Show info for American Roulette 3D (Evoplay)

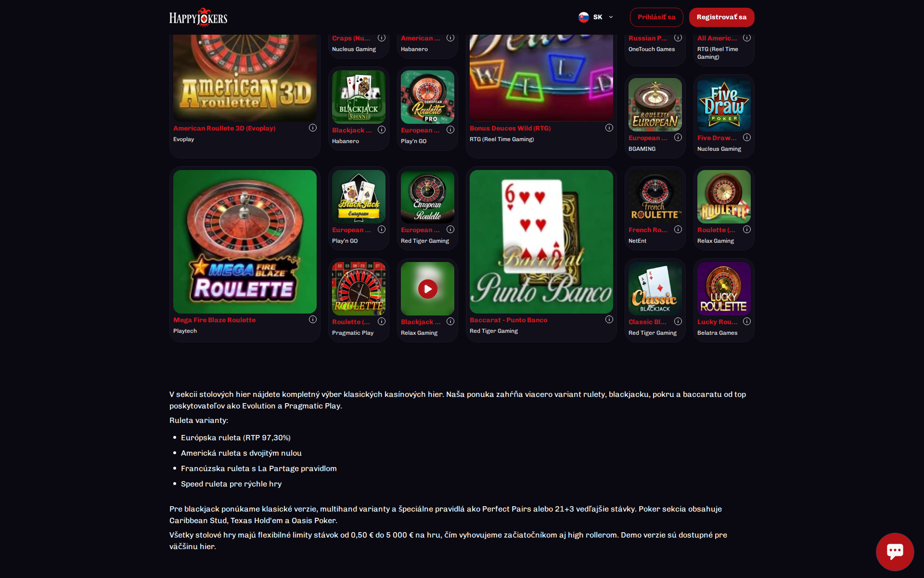click(313, 128)
